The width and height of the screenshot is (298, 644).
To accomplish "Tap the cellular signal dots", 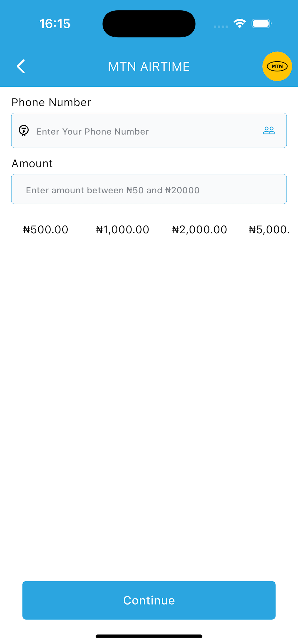I will (221, 27).
